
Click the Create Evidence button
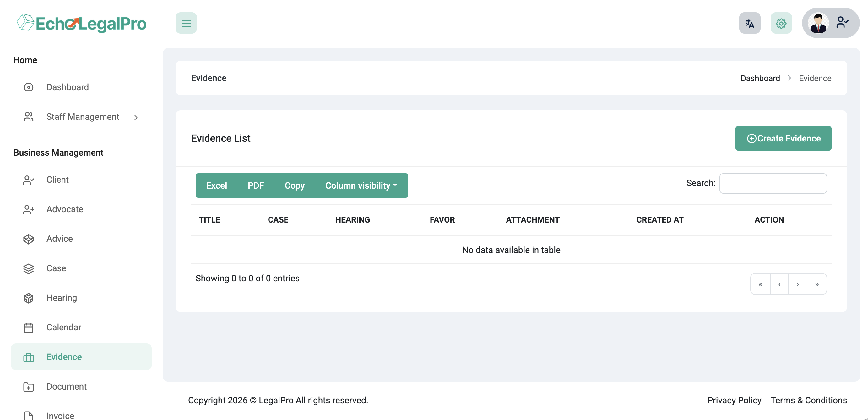(783, 138)
